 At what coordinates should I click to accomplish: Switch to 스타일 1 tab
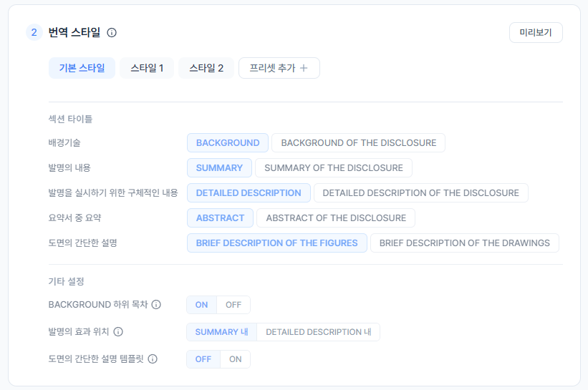pyautogui.click(x=147, y=68)
